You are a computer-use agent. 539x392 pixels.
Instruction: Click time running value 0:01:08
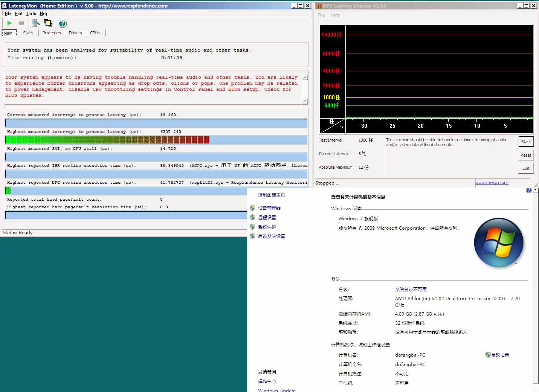click(x=172, y=58)
